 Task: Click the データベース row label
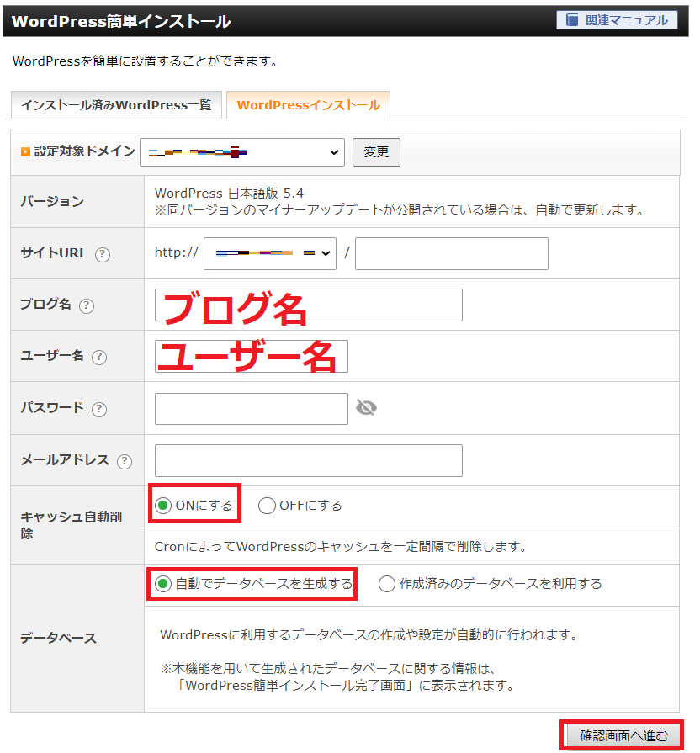pos(58,639)
